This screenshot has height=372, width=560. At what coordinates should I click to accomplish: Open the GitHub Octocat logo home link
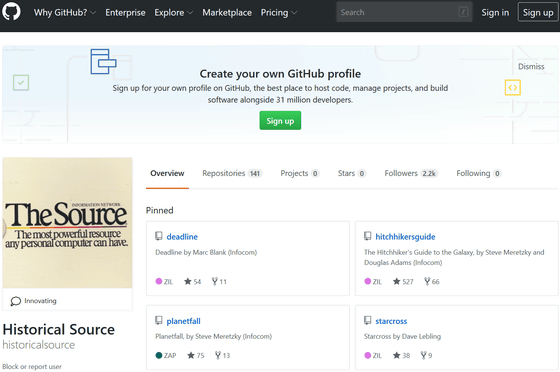click(11, 12)
